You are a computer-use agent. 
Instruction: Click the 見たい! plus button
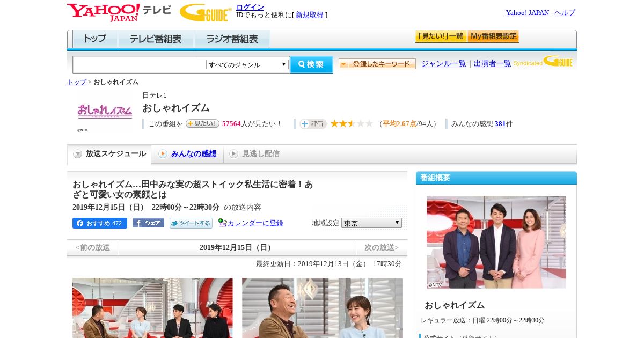tap(202, 123)
